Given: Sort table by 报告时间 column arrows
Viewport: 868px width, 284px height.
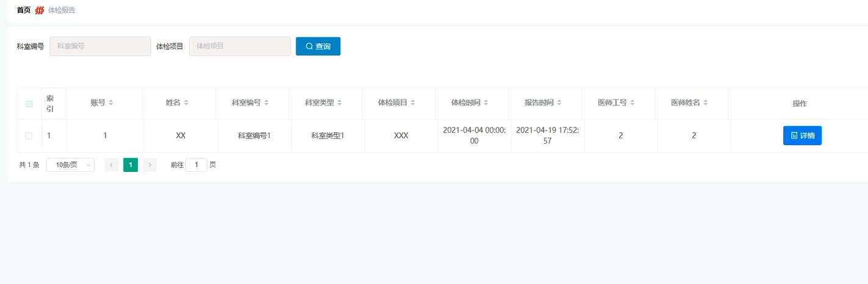Looking at the screenshot, I should (x=559, y=103).
